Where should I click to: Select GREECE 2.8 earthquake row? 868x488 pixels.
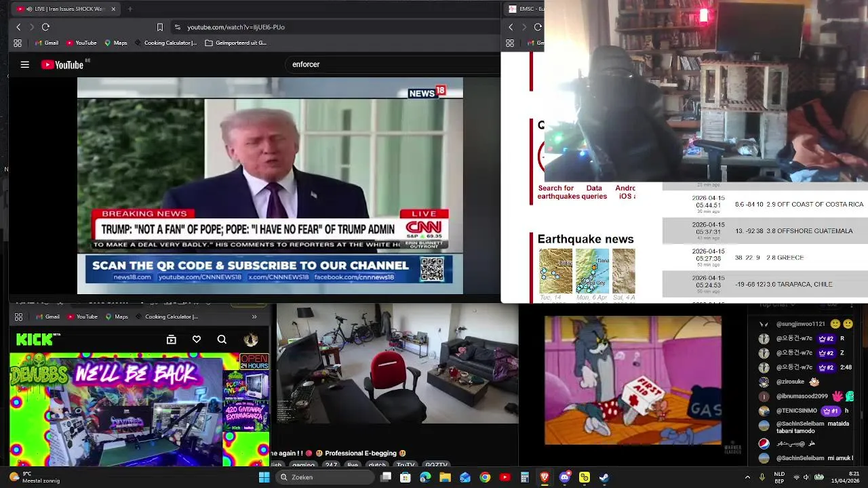765,258
